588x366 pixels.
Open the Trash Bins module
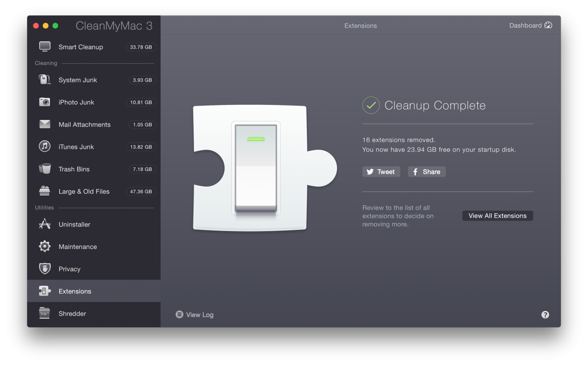click(x=94, y=169)
